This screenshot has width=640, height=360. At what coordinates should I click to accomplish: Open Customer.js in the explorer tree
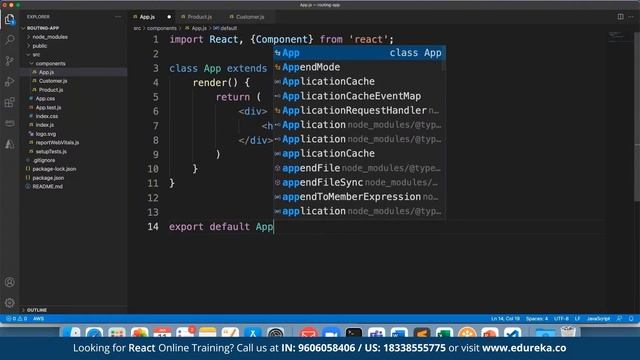click(x=73, y=81)
